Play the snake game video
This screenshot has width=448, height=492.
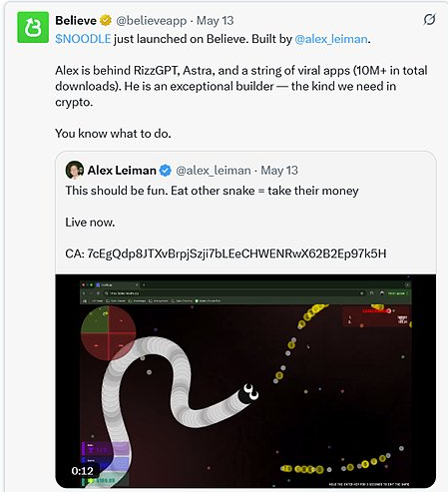(x=245, y=381)
